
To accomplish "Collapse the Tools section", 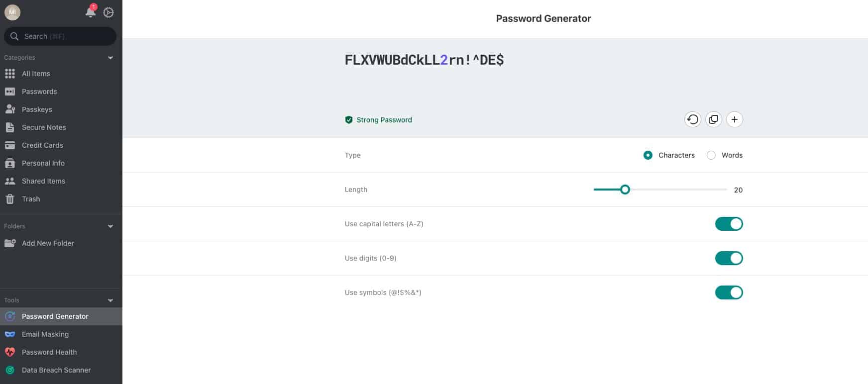I will click(x=110, y=300).
